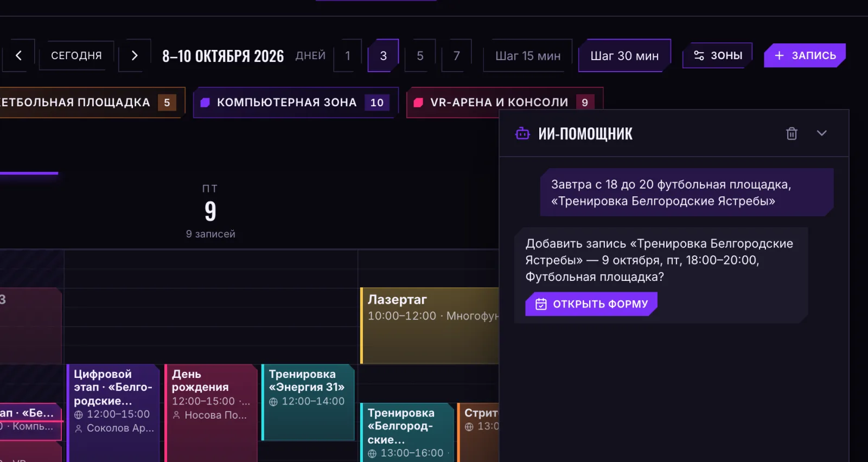
Task: Go to previous date range arrow
Action: (x=18, y=55)
